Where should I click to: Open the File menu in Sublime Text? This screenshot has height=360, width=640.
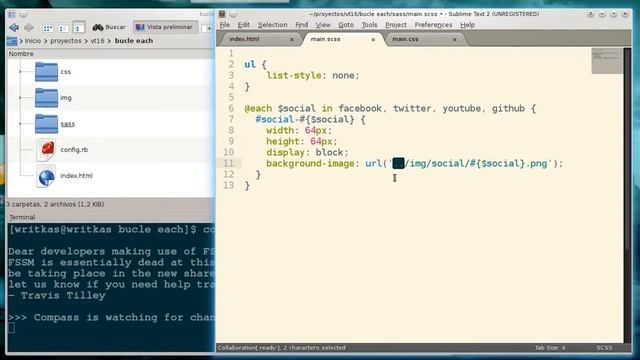(225, 25)
